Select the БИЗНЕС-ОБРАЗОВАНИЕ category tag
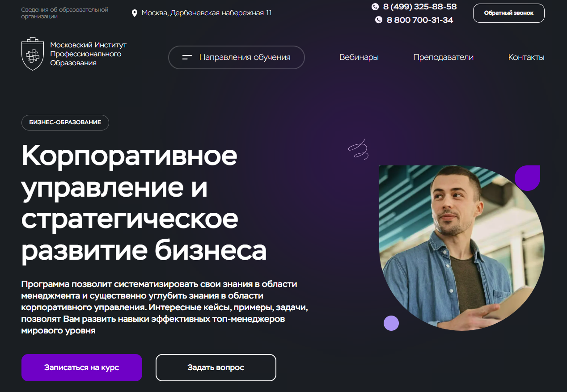Image resolution: width=567 pixels, height=392 pixels. tap(65, 122)
